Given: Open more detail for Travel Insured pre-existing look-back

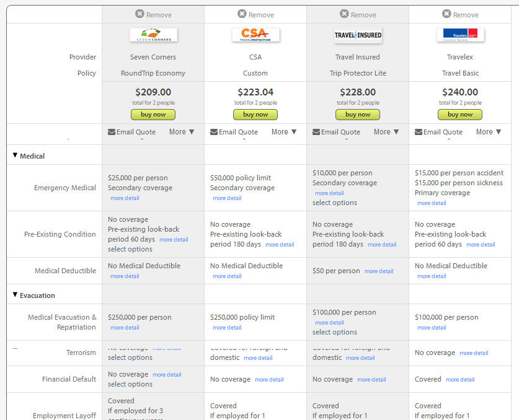Looking at the screenshot, I should coord(382,245).
